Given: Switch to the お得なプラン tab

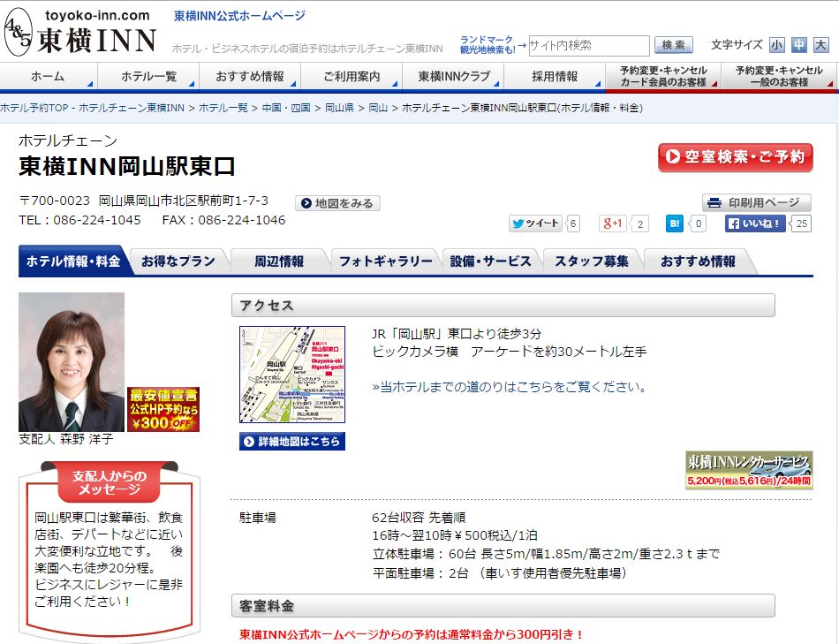Looking at the screenshot, I should (x=178, y=261).
